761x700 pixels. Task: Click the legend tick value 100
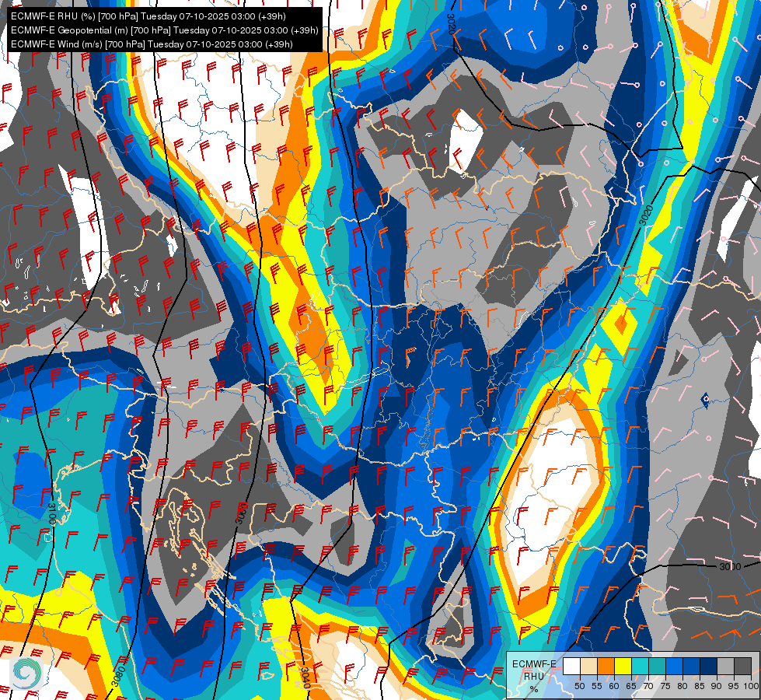(752, 686)
